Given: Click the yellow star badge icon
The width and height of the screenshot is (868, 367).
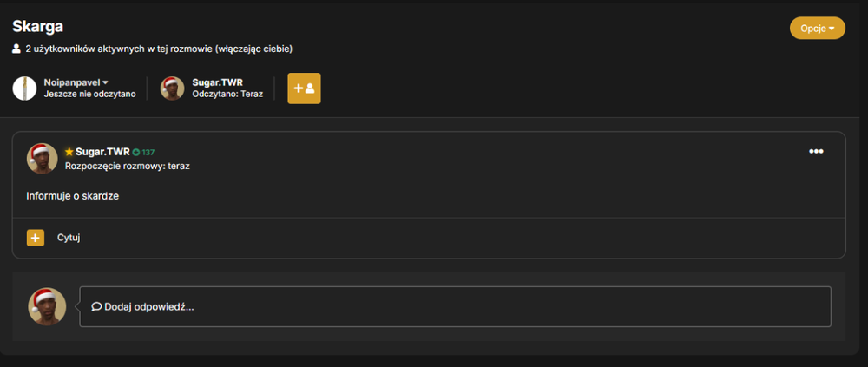Looking at the screenshot, I should click(69, 152).
